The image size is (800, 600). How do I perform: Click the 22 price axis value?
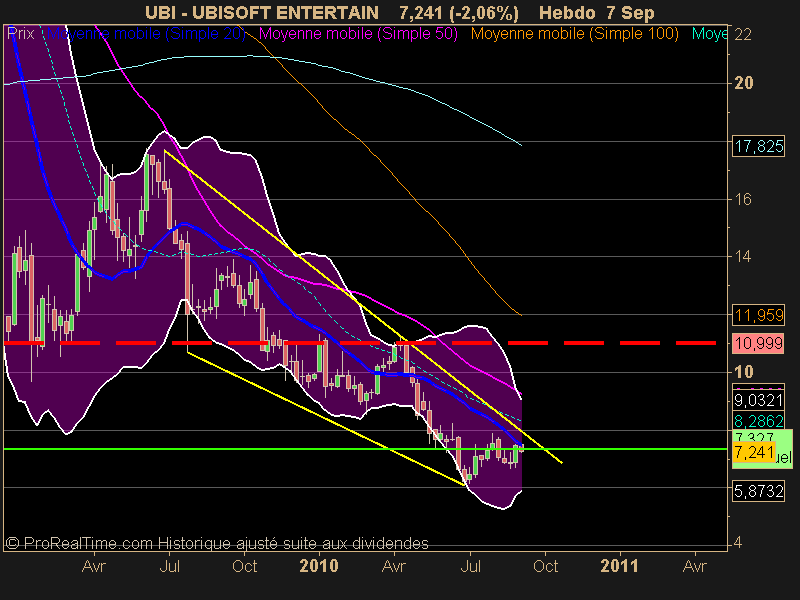743,35
